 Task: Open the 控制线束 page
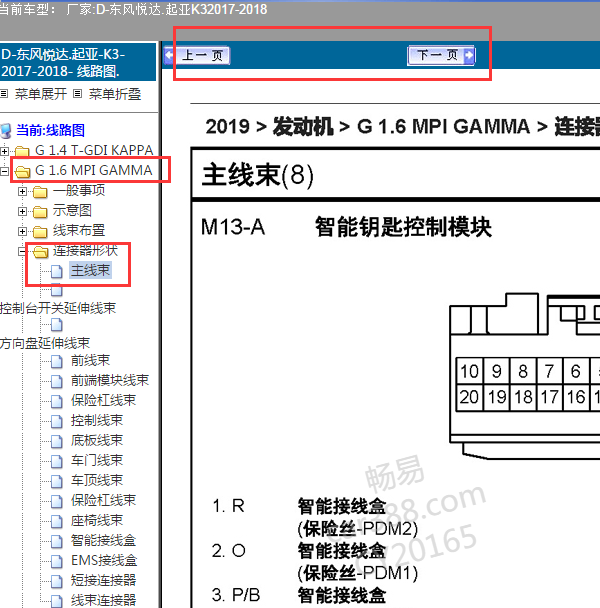pos(97,421)
